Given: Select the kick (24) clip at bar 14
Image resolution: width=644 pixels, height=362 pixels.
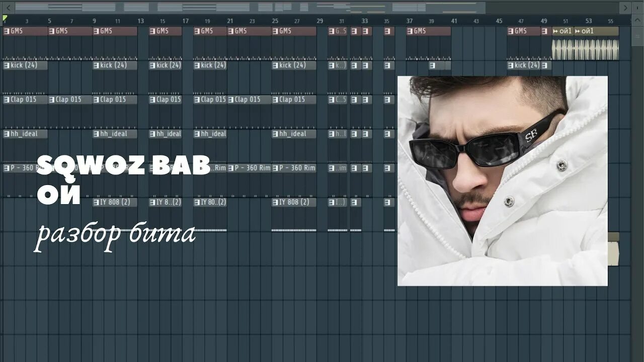Looking at the screenshot, I should (x=165, y=65).
